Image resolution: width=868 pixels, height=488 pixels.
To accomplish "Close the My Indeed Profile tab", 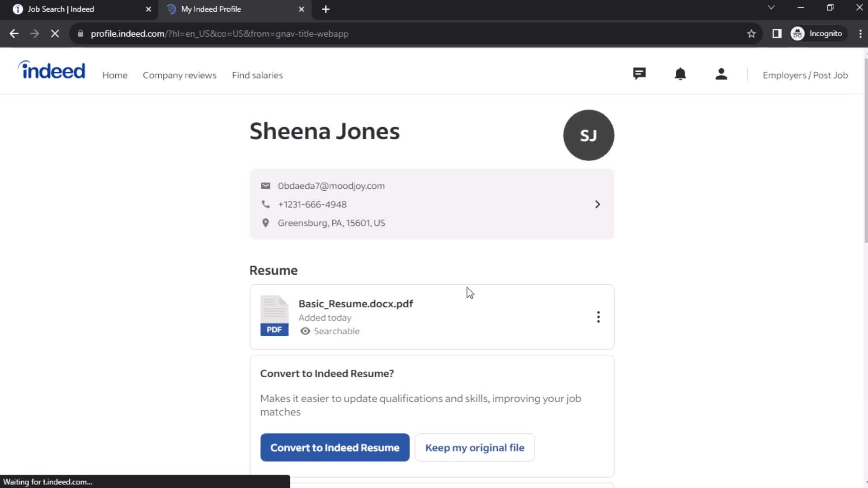I will tap(302, 9).
